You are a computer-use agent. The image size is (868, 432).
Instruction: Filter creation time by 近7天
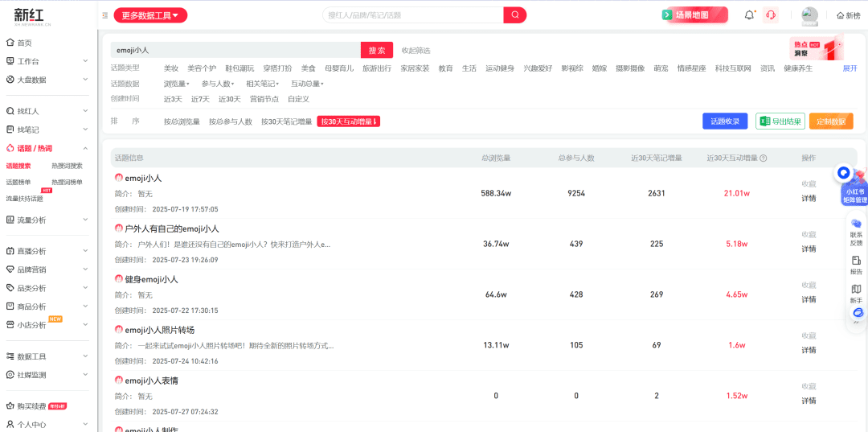coord(200,99)
